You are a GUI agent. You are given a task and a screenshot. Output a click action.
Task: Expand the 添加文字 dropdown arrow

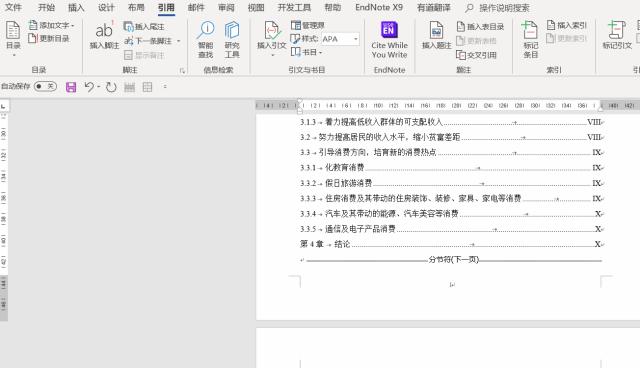coord(73,25)
